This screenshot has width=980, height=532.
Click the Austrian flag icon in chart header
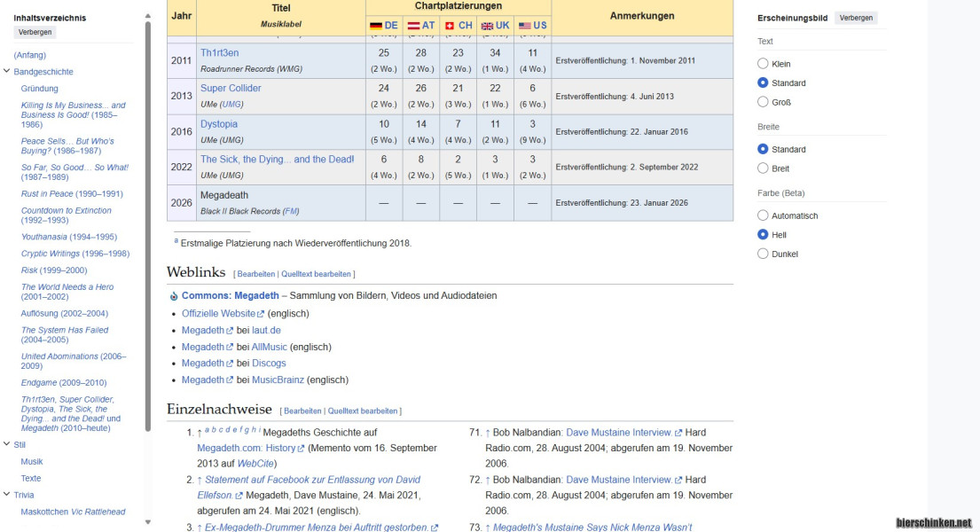click(413, 26)
